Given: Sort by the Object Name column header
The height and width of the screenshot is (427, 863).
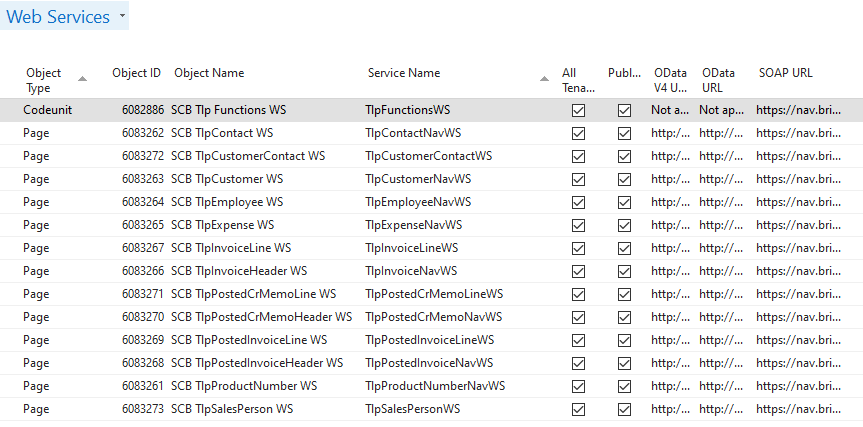Looking at the screenshot, I should pos(209,73).
